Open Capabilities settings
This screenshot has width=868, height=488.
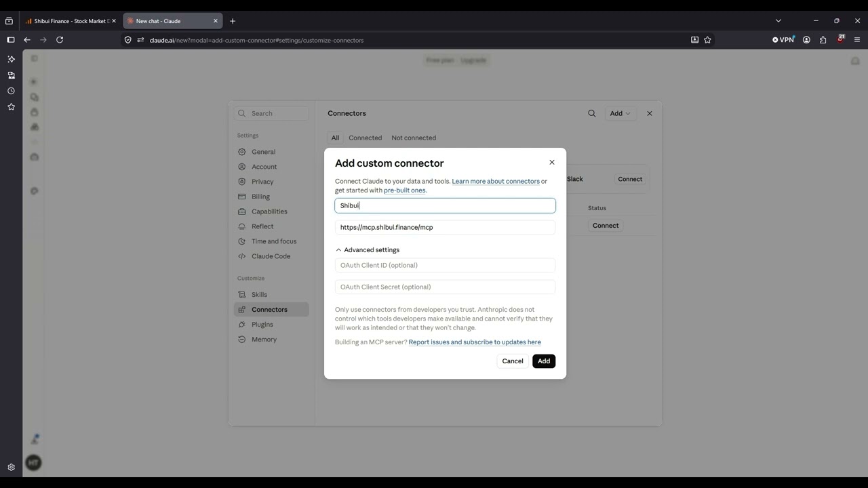coord(271,211)
